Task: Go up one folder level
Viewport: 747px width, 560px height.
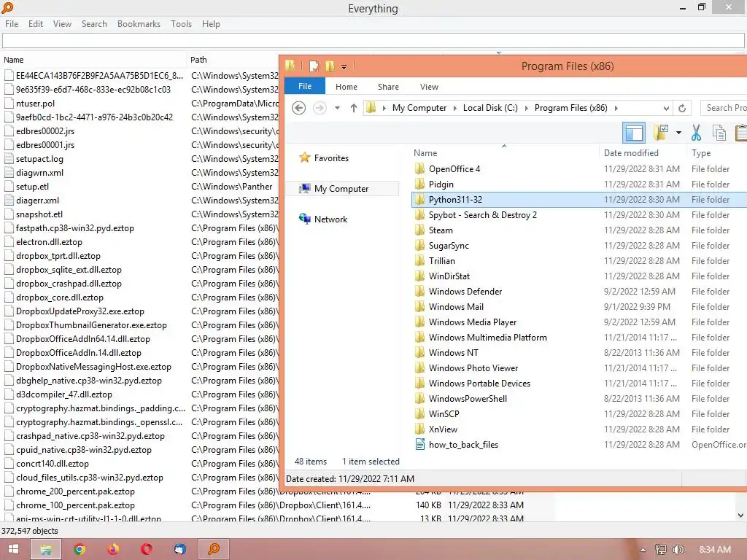Action: 354,108
